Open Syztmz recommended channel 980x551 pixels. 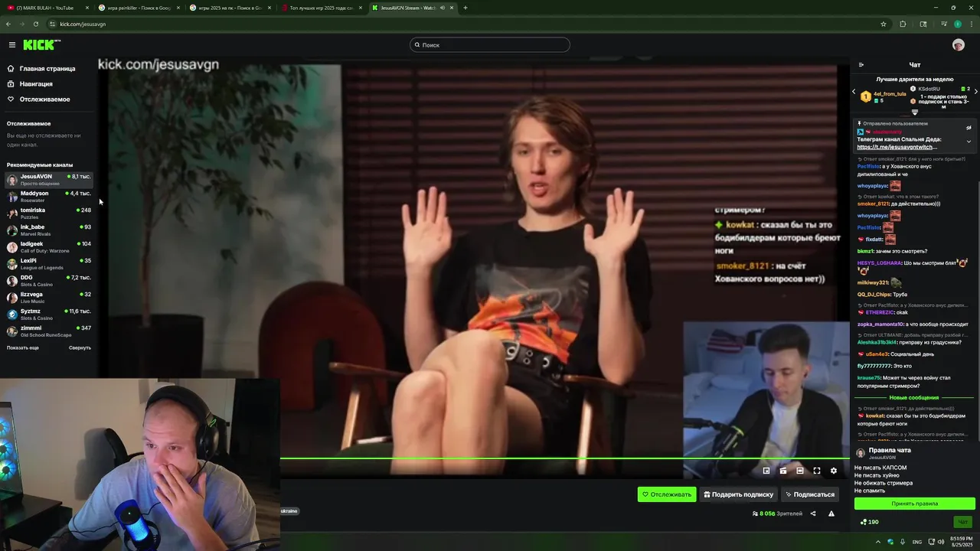click(49, 315)
